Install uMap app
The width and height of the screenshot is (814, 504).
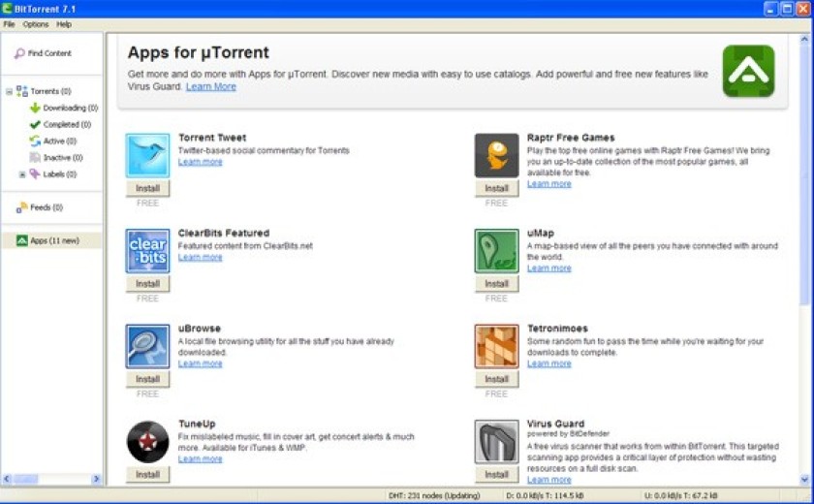point(496,284)
